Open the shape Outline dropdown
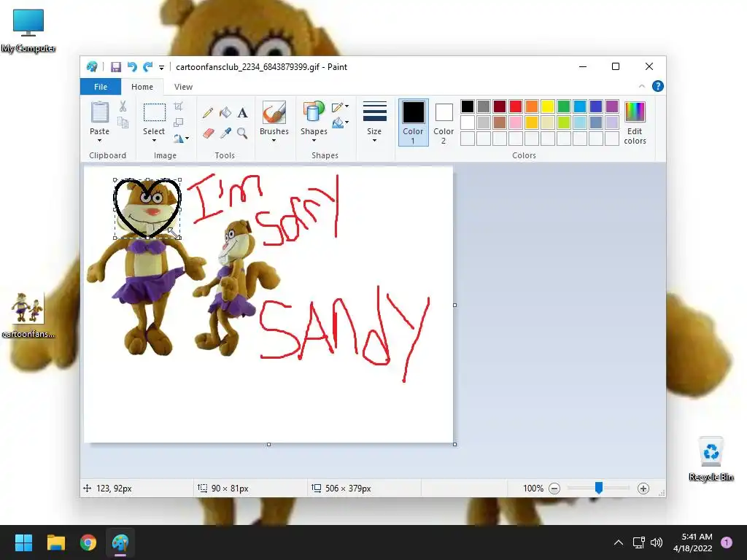 pos(340,106)
